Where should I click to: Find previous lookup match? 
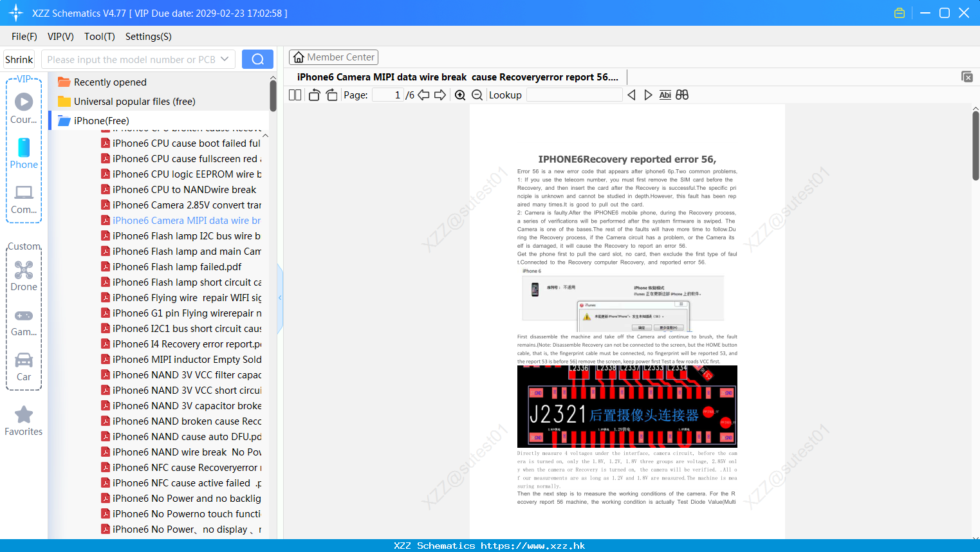tap(631, 95)
